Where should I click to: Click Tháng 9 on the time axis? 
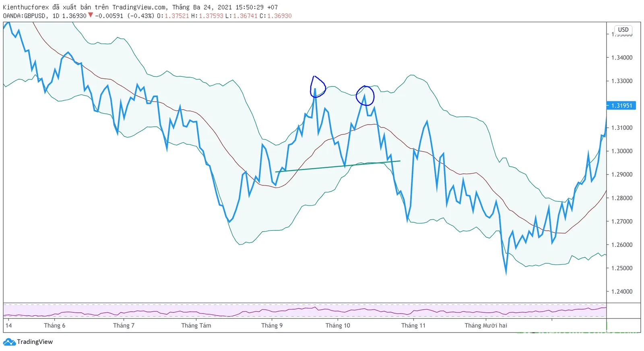click(272, 326)
